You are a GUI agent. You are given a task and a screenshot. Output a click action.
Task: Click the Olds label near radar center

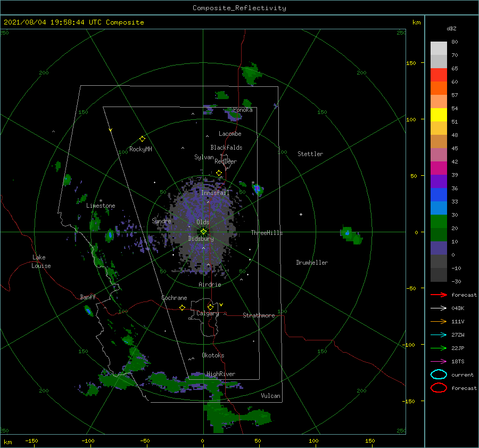pyautogui.click(x=203, y=222)
